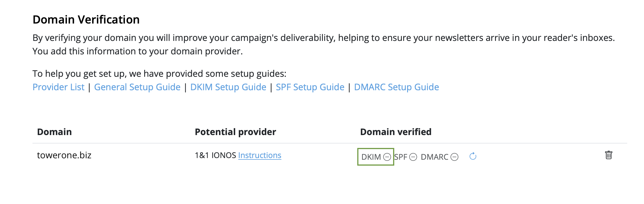Viewport: 644px width, 204px height.
Task: Click the Potential provider column header
Action: (235, 132)
